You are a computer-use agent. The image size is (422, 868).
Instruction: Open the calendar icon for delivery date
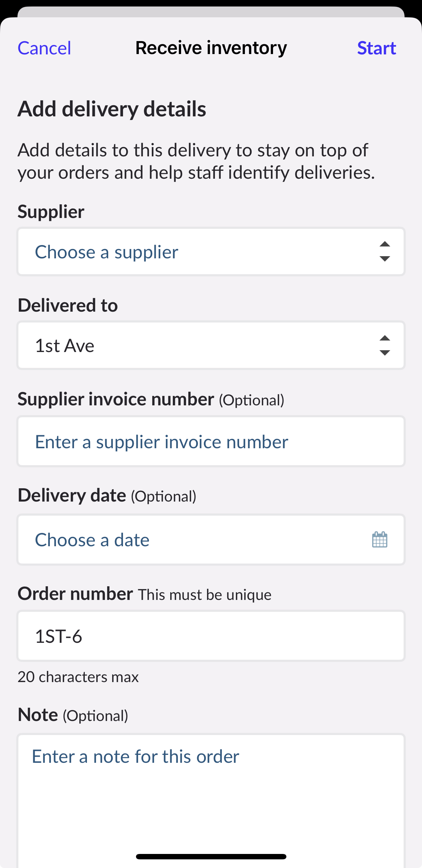tap(380, 539)
